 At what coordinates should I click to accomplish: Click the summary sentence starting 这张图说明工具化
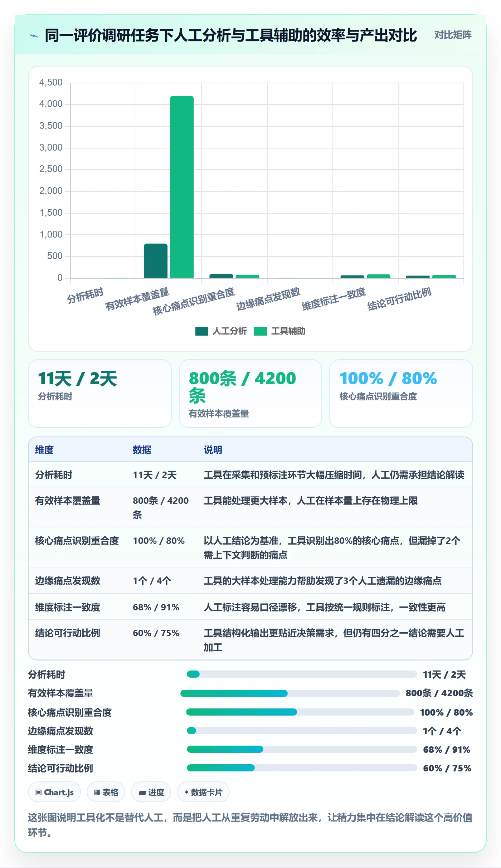point(250,825)
